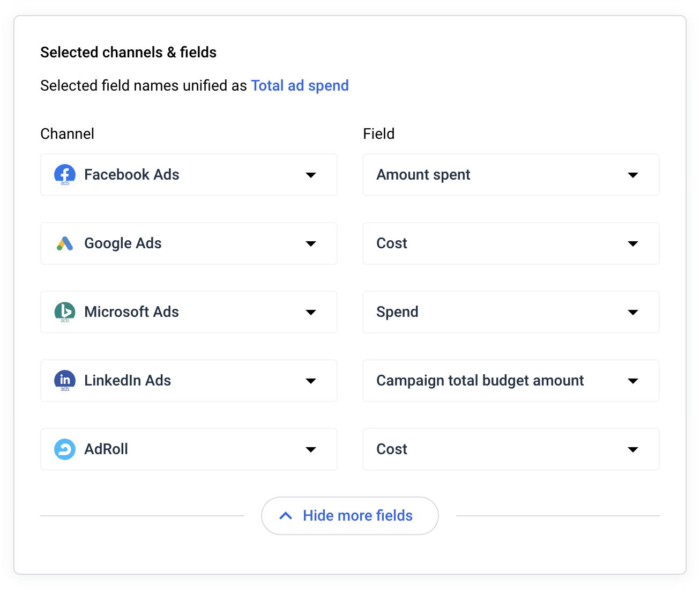Click the Facebook Ads logo icon
700x593 pixels.
point(64,175)
